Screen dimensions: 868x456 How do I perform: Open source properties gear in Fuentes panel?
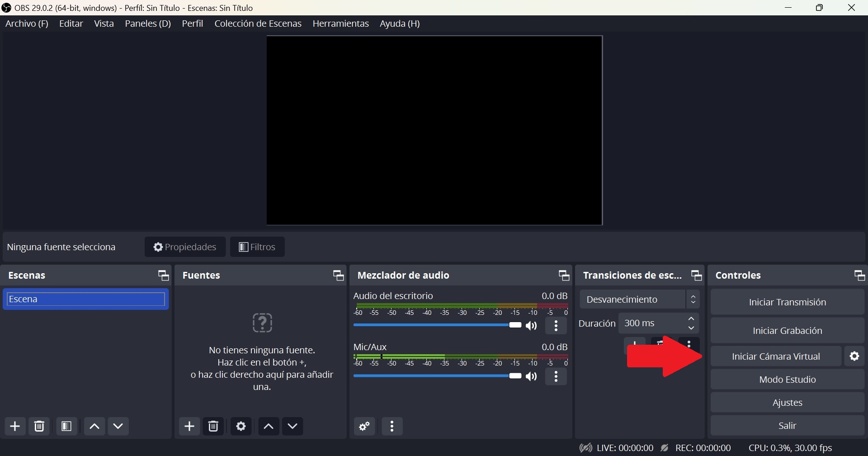[241, 426]
